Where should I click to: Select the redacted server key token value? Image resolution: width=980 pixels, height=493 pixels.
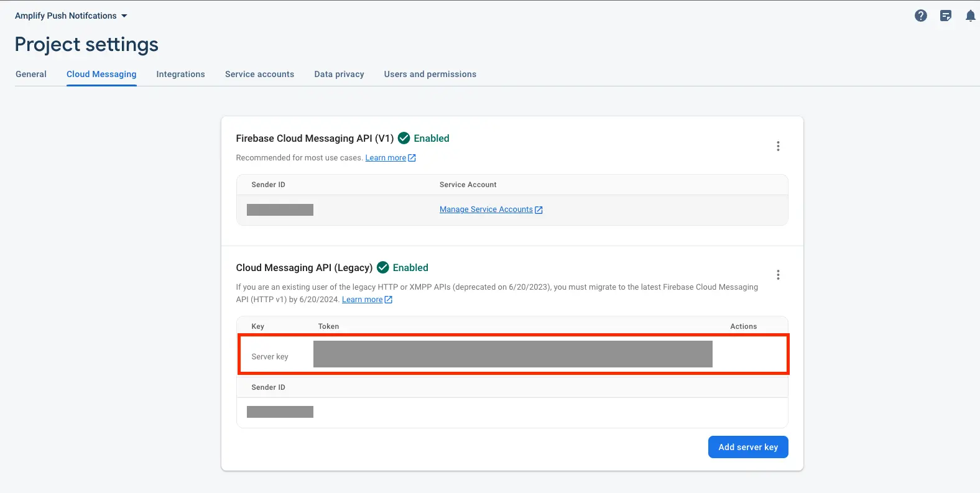[x=513, y=354]
